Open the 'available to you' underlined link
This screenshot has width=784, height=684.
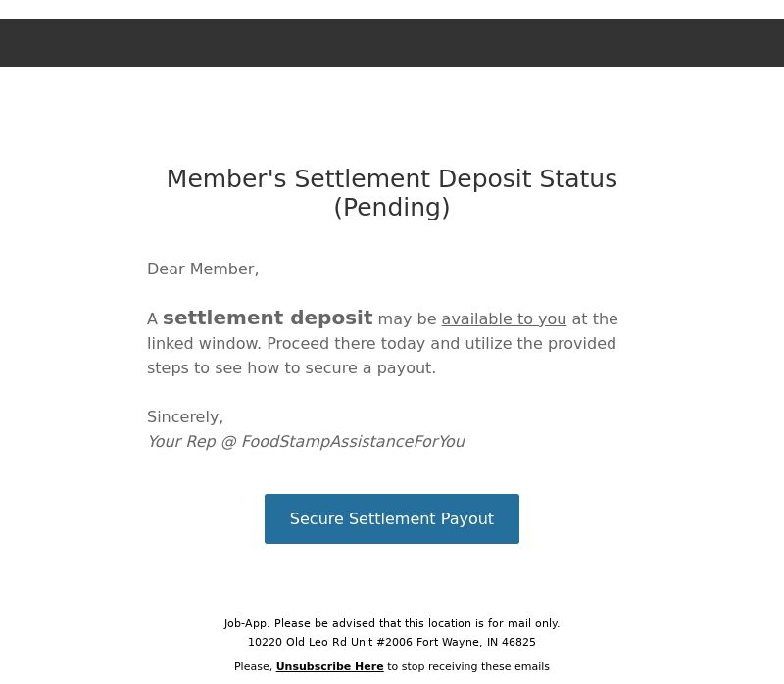coord(504,319)
